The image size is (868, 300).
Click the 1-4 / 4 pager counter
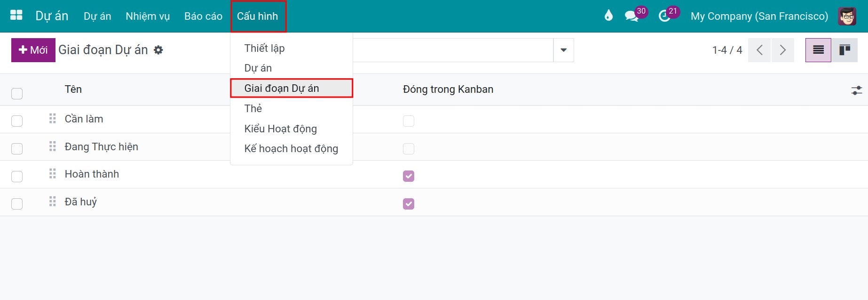click(727, 50)
